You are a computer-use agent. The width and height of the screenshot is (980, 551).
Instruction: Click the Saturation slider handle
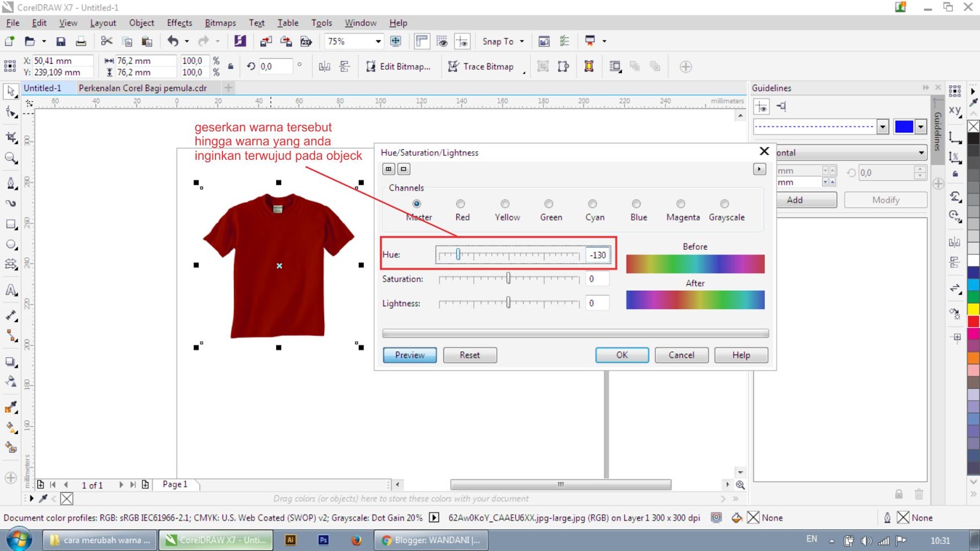[x=508, y=279]
